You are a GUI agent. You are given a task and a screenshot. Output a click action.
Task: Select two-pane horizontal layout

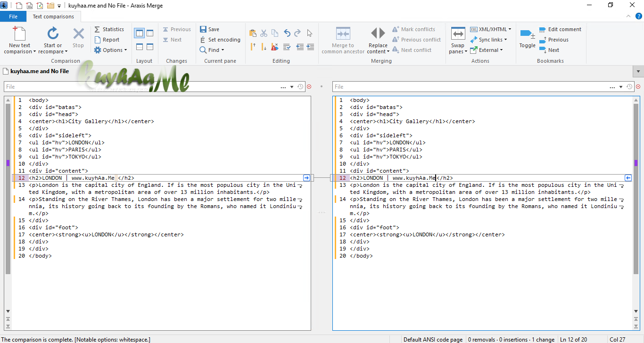tap(139, 47)
